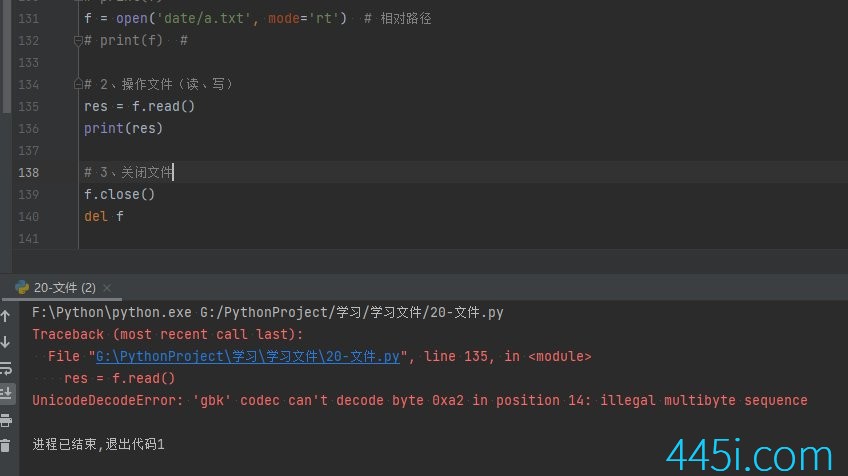This screenshot has width=848, height=476.
Task: Collapse the comment fold marker at line 134
Action: click(78, 84)
